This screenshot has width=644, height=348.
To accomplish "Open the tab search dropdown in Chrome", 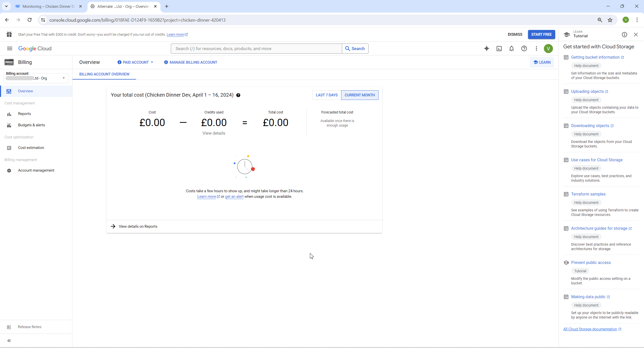I will pyautogui.click(x=6, y=6).
